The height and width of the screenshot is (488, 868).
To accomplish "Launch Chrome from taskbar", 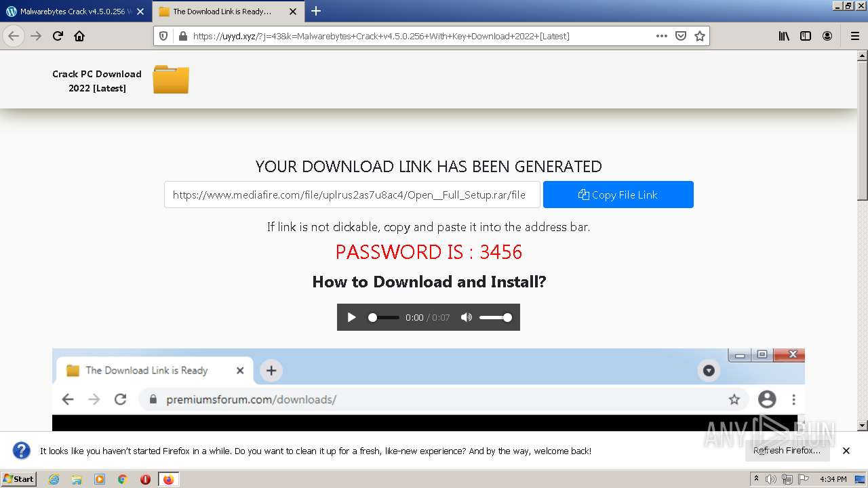I will click(122, 479).
